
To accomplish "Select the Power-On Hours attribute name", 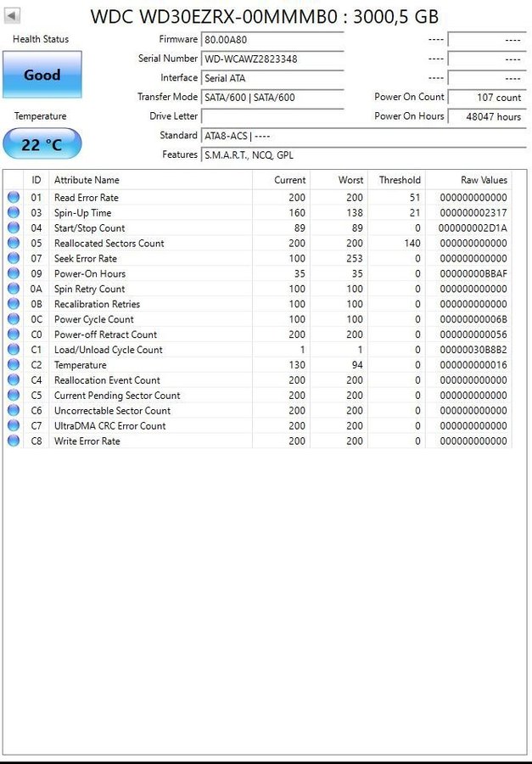I will [90, 273].
